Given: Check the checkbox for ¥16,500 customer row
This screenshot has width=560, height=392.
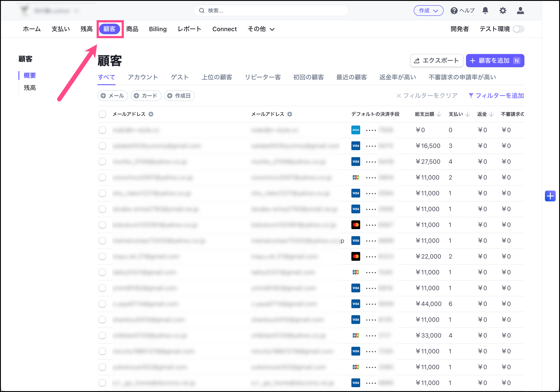Looking at the screenshot, I should 102,146.
